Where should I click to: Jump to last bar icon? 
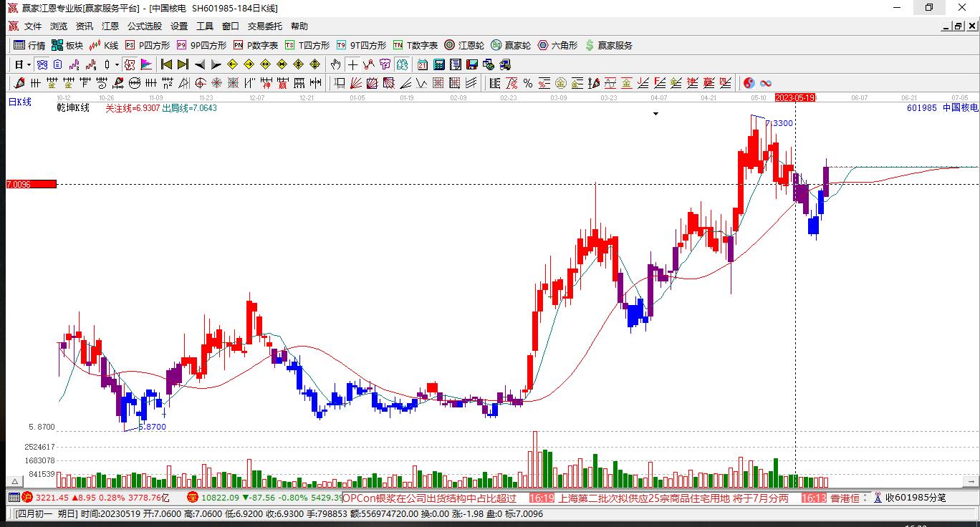183,64
